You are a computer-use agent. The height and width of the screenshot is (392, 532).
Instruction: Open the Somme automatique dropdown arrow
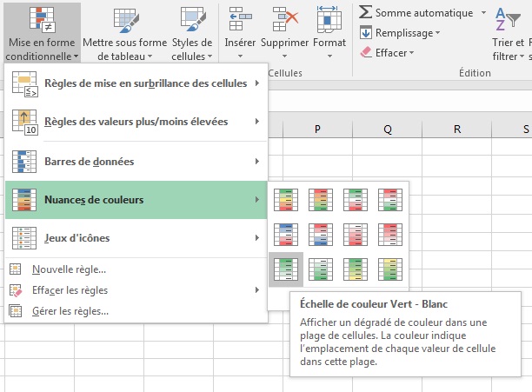(x=483, y=13)
